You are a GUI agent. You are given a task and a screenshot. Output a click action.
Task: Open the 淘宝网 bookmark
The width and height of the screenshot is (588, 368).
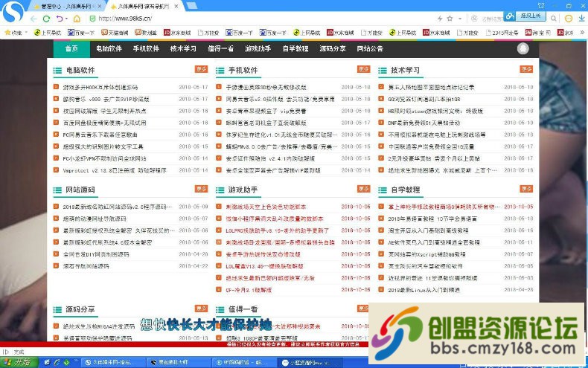[538, 33]
